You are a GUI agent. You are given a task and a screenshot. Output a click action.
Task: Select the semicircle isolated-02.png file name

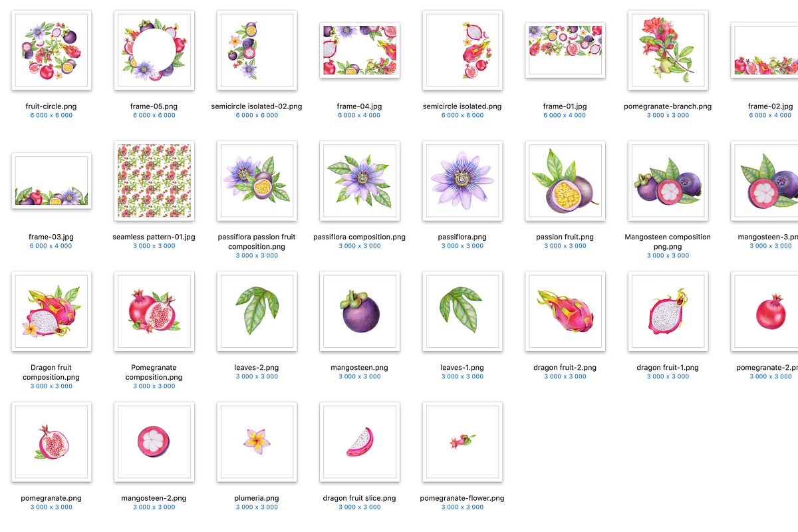[257, 106]
